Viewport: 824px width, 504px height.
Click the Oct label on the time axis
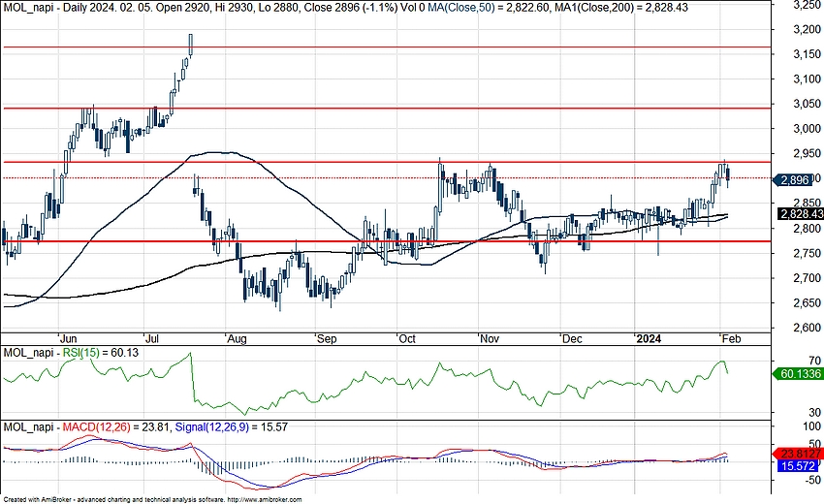(407, 339)
